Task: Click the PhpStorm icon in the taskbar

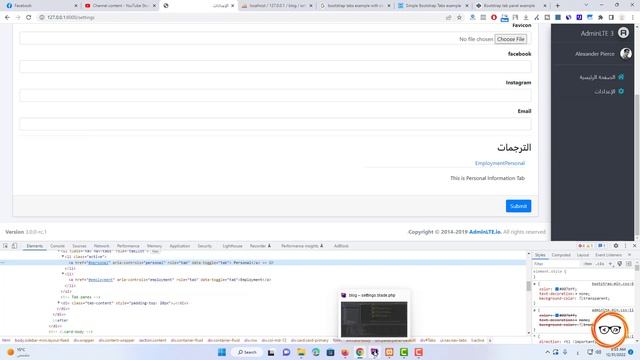Action: 374,352
